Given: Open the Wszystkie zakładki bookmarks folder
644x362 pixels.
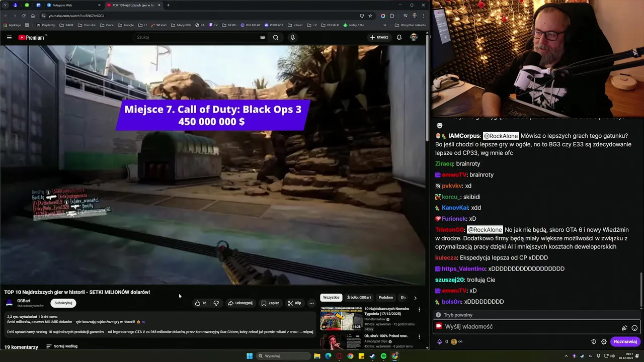Looking at the screenshot, I should click(x=410, y=25).
